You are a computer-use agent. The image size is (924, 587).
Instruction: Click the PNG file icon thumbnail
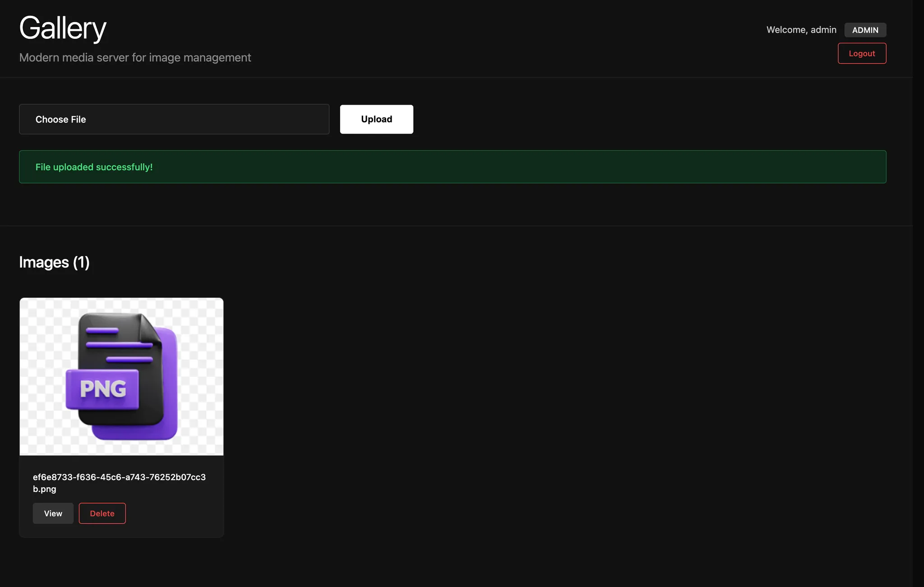point(121,376)
